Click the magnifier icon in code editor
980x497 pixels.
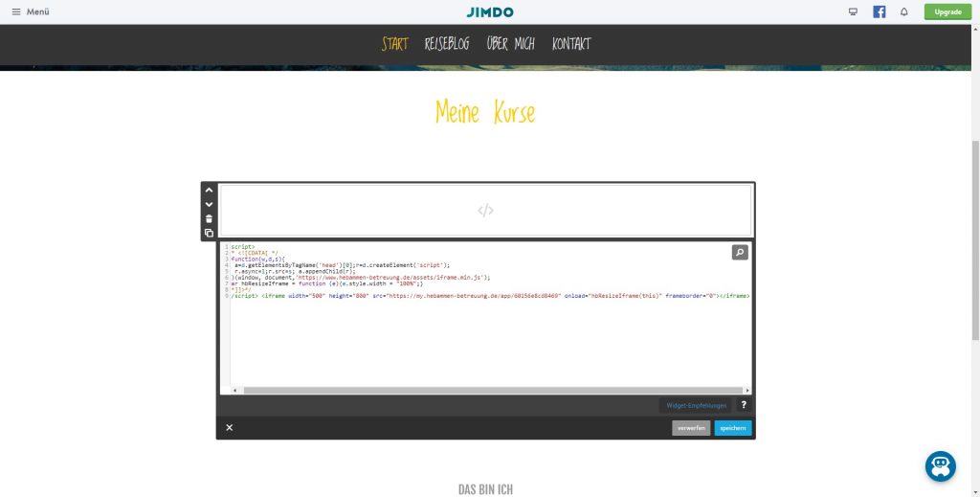point(740,253)
